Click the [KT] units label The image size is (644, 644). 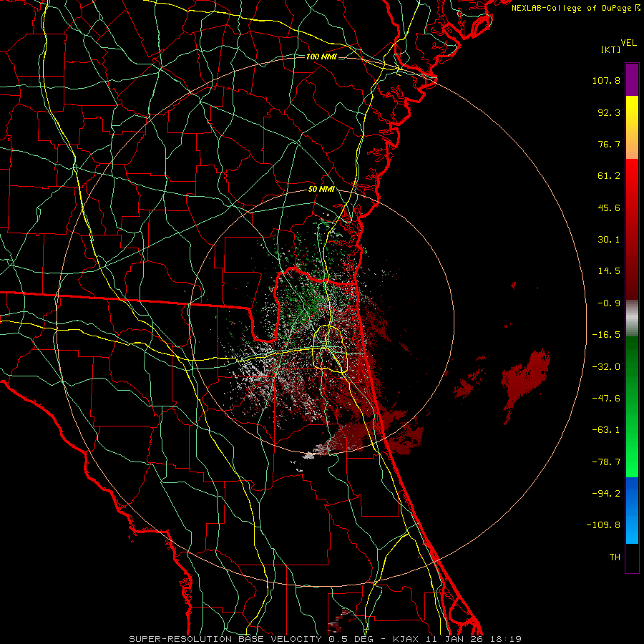coord(610,49)
